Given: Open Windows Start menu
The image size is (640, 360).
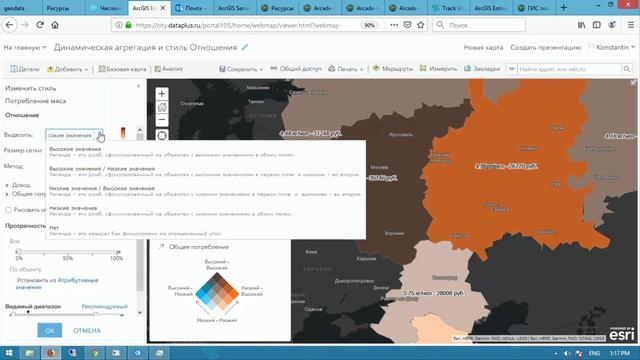Looking at the screenshot, I should coord(9,353).
